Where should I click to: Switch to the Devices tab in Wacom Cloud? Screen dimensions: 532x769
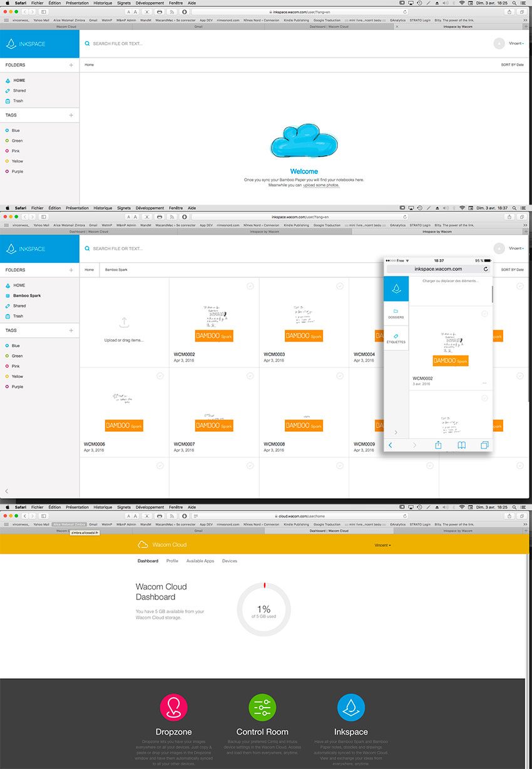230,561
